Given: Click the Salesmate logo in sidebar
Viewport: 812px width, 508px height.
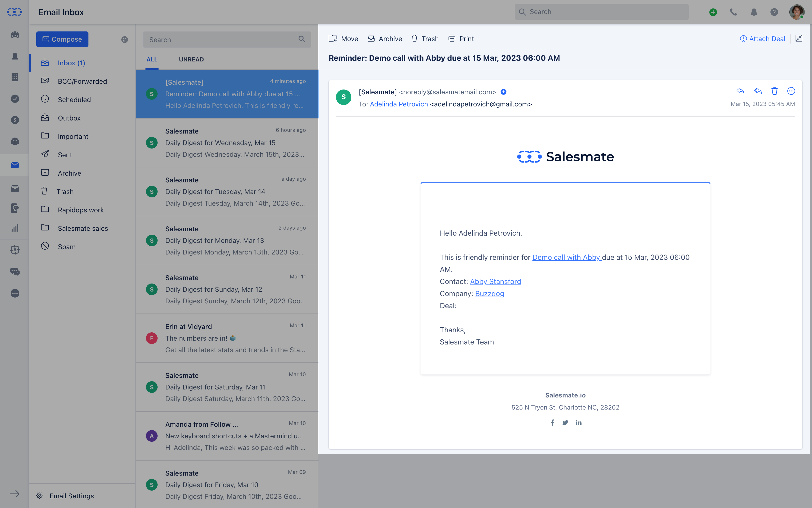Looking at the screenshot, I should 14,12.
